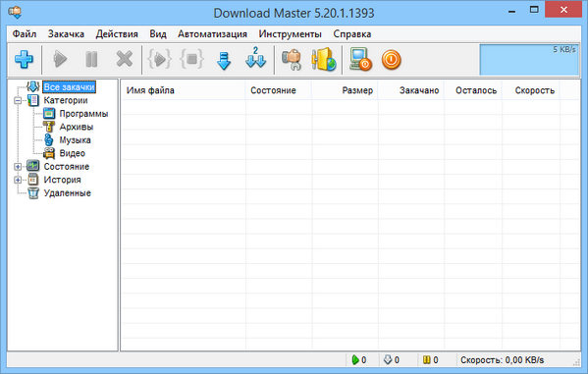Viewport: 588px width, 374px height.
Task: Click the Download Master title bar app icon
Action: [x=15, y=12]
